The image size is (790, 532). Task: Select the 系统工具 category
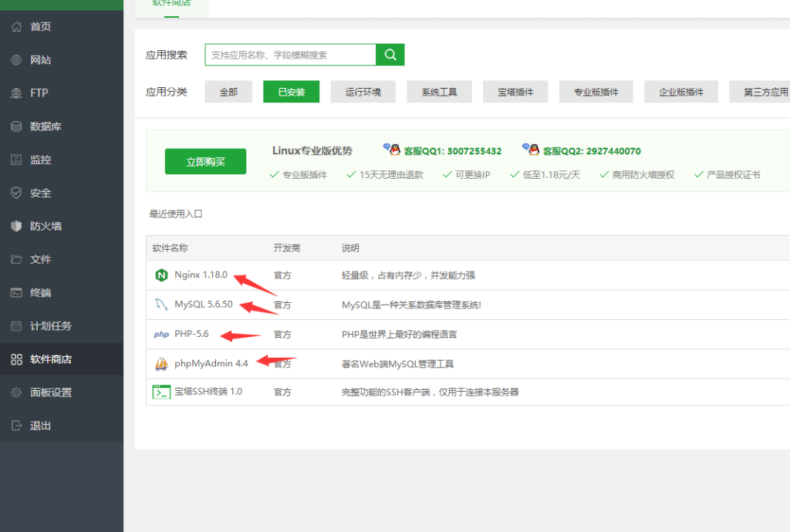pyautogui.click(x=439, y=91)
